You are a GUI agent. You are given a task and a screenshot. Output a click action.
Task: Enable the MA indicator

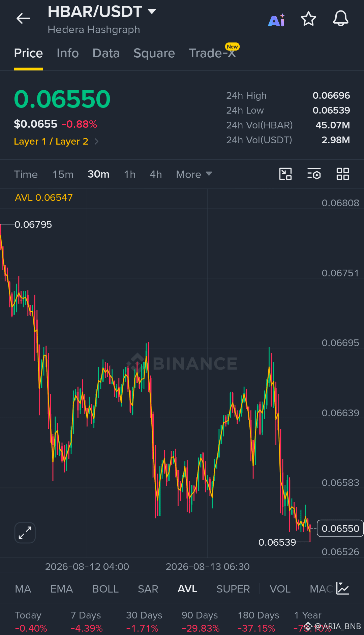[23, 589]
